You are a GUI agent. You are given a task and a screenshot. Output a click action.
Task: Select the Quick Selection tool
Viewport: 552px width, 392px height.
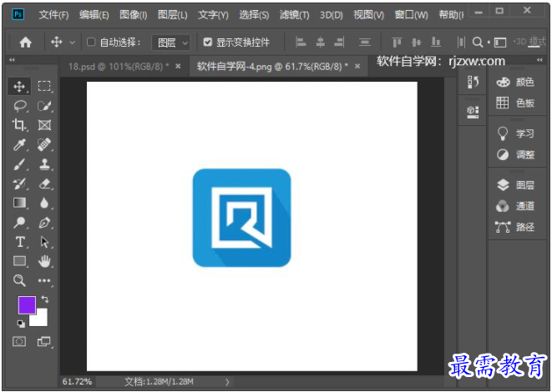click(44, 106)
